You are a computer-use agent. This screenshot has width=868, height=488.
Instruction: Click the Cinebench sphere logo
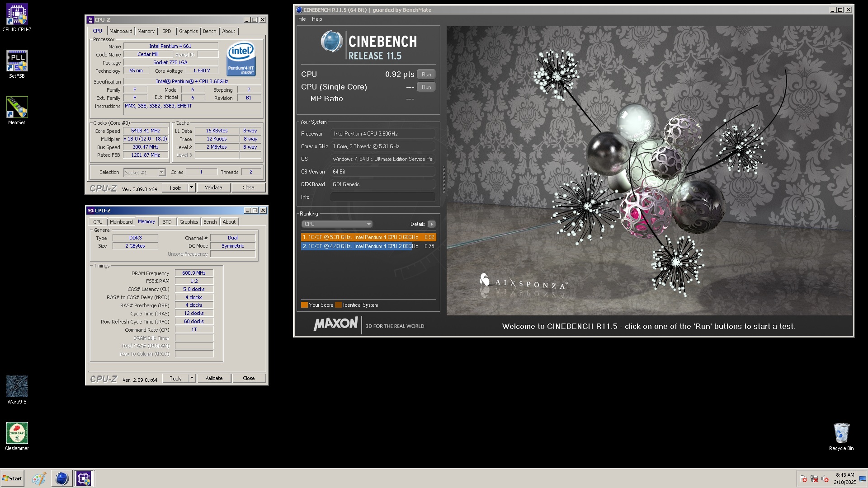(331, 41)
